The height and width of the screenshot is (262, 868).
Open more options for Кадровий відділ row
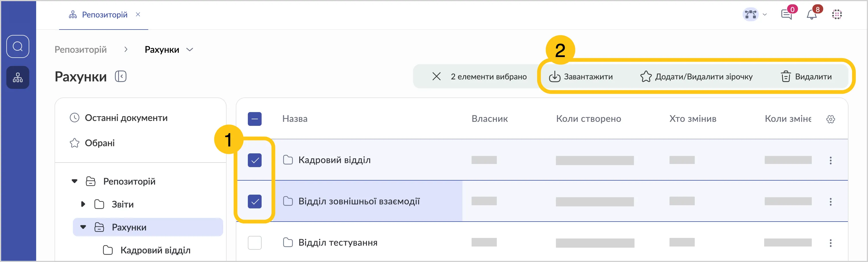(831, 160)
